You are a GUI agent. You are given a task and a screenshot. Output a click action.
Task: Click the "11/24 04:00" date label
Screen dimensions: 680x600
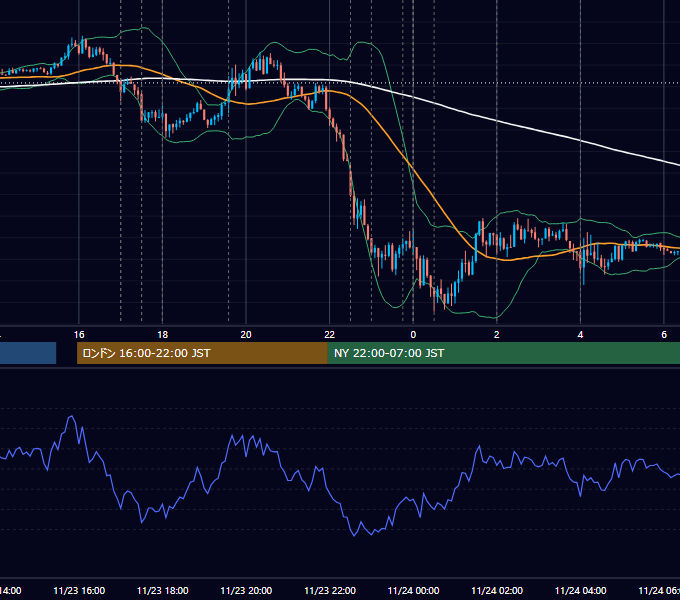point(580,590)
